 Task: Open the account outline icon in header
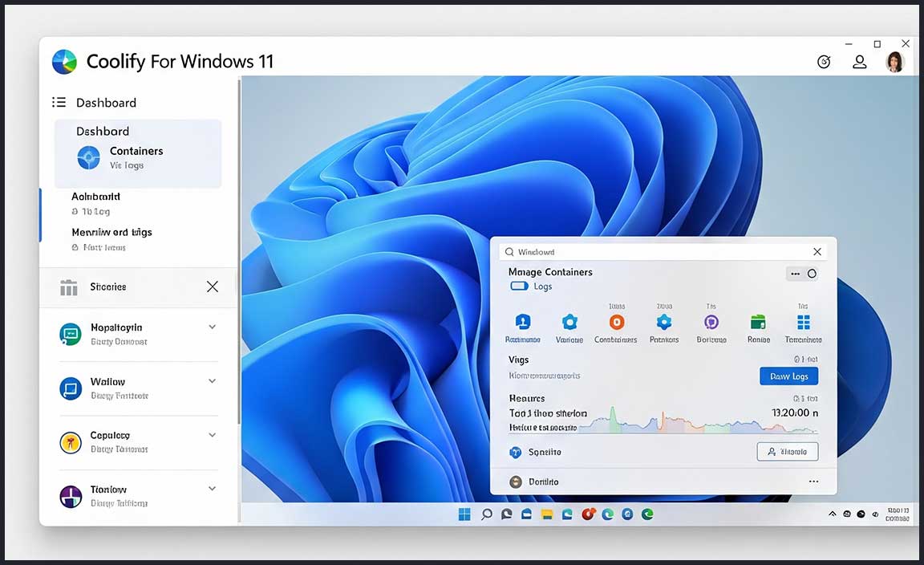(860, 62)
